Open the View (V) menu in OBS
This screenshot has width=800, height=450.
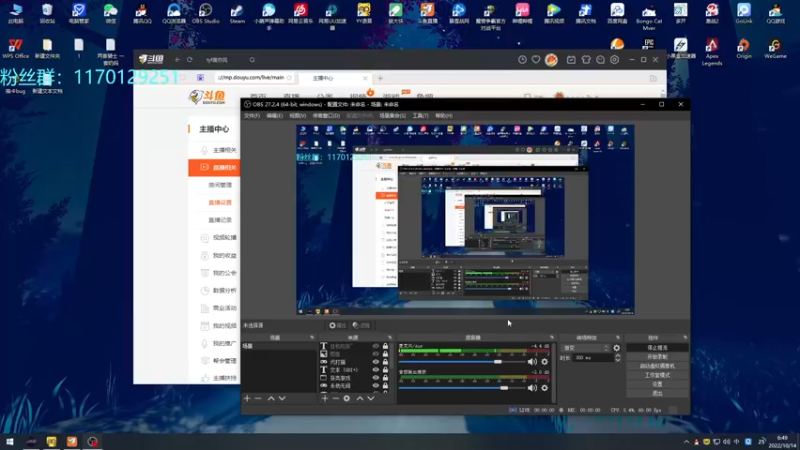(297, 116)
